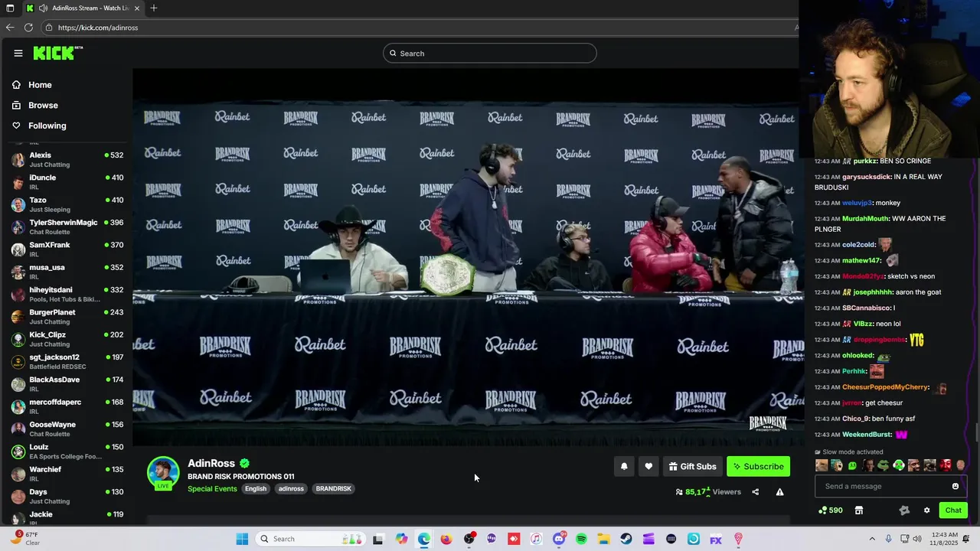Open iDuncle channel in following list
The height and width of the screenshot is (551, 980).
[x=67, y=182]
